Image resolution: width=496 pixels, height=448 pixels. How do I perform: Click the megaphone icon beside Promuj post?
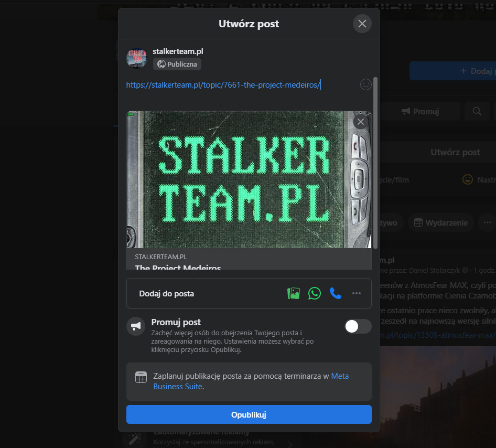(136, 326)
